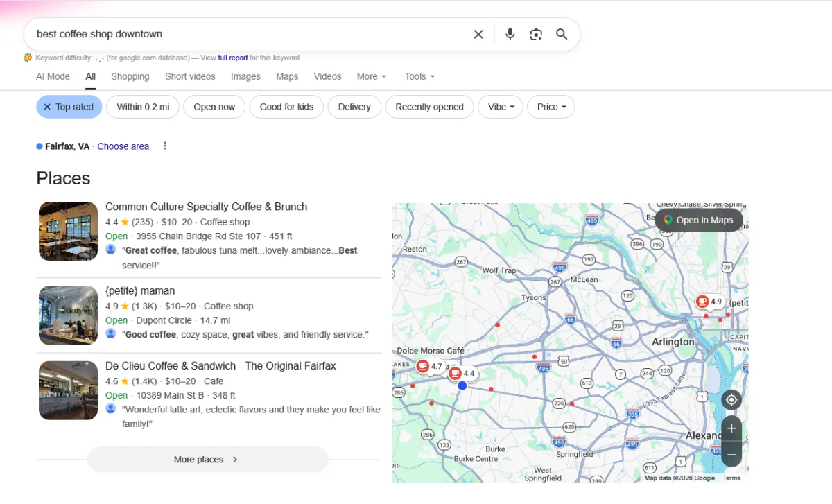Image resolution: width=832 pixels, height=504 pixels.
Task: Click the keyword difficulty flower icon
Action: (x=28, y=58)
